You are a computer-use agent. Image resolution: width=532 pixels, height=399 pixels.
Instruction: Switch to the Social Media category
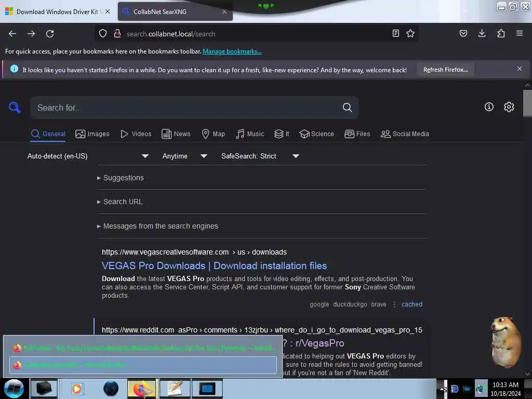405,134
